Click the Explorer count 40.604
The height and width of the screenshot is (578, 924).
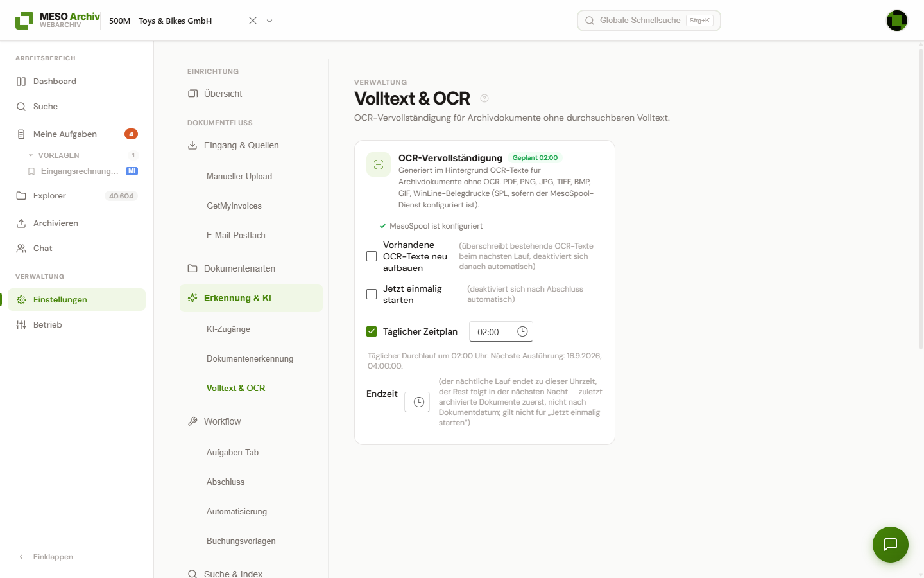coord(121,196)
